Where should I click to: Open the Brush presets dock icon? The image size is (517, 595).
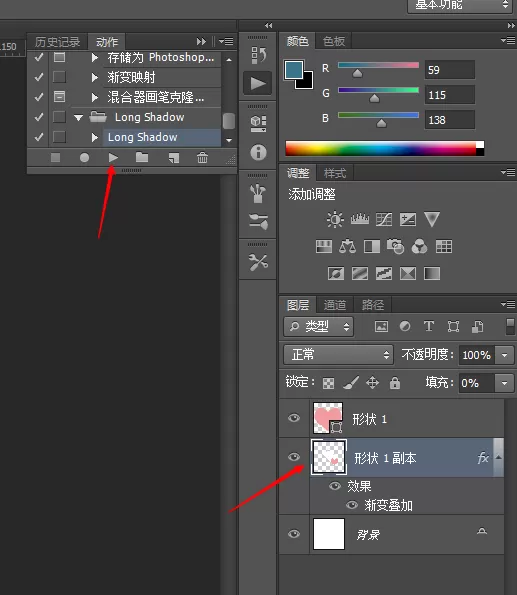click(x=258, y=194)
